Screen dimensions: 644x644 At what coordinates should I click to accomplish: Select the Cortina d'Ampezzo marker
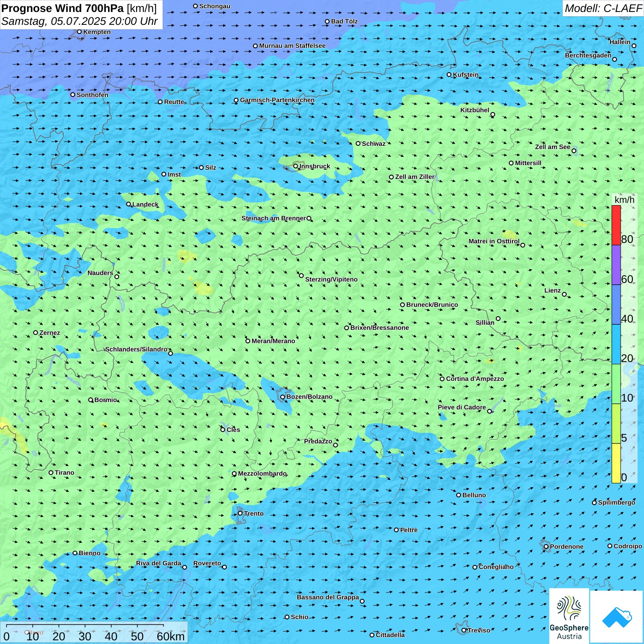coord(443,379)
